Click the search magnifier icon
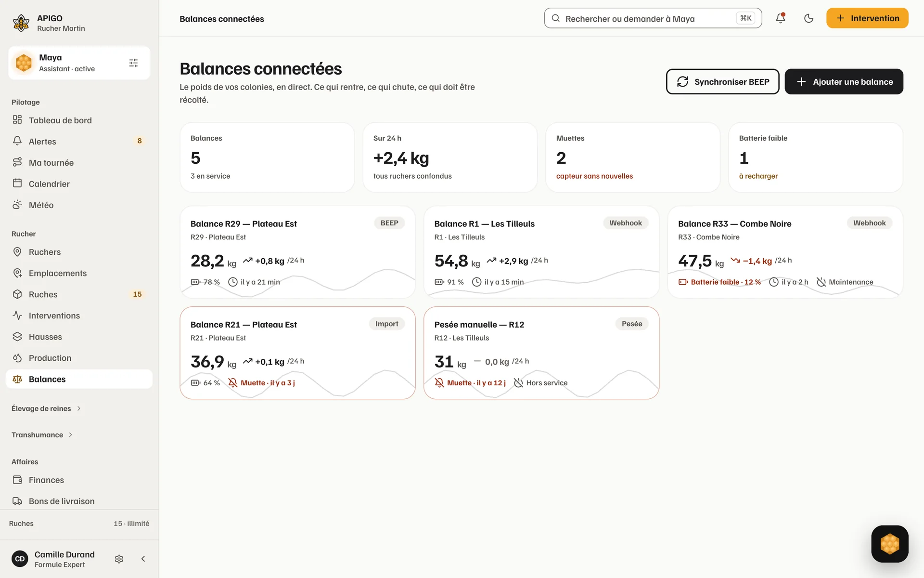Image resolution: width=924 pixels, height=578 pixels. pyautogui.click(x=555, y=18)
